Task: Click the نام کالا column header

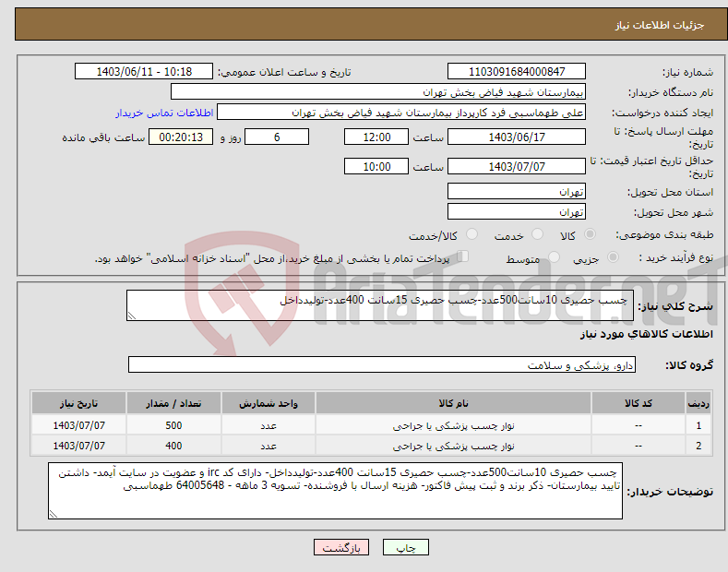Action: [x=453, y=403]
